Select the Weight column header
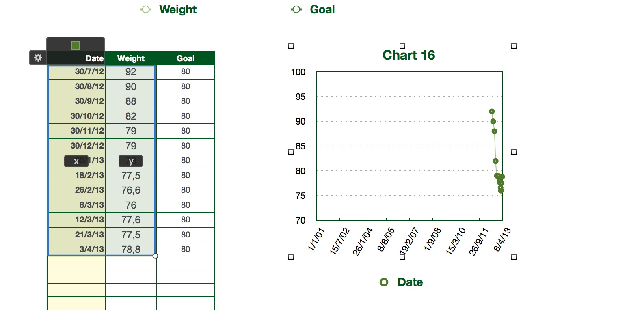Image resolution: width=644 pixels, height=323 pixels. click(131, 58)
